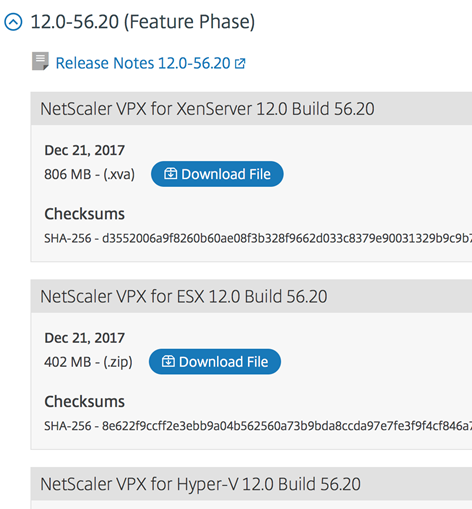472x509 pixels.
Task: Click the 806 MB - (.xva) size text
Action: pos(90,174)
